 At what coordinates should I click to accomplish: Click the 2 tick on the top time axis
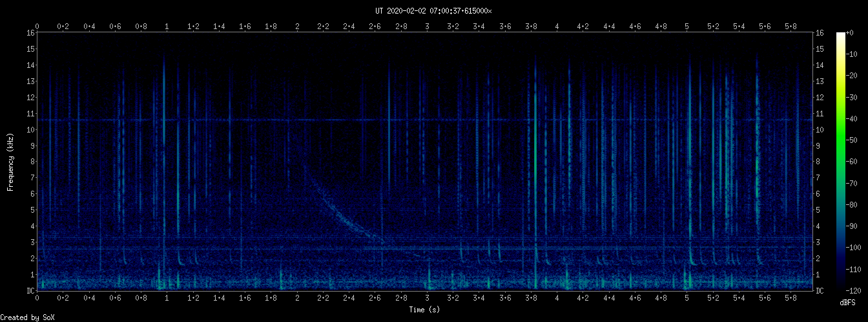tap(297, 26)
